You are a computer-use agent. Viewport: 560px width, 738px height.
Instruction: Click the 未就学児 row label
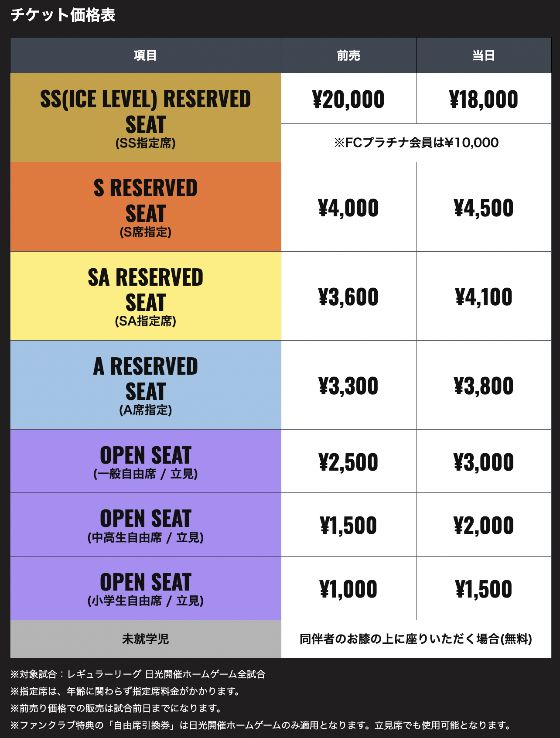click(x=146, y=639)
